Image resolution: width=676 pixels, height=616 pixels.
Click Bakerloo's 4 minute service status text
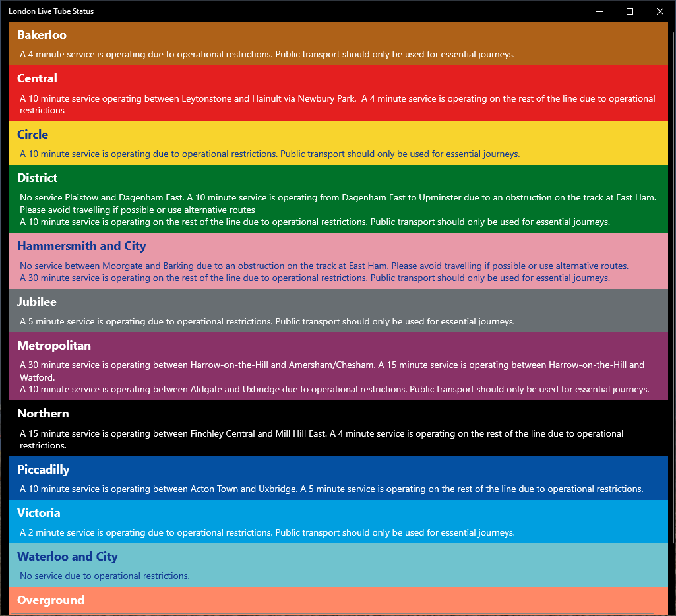[267, 55]
